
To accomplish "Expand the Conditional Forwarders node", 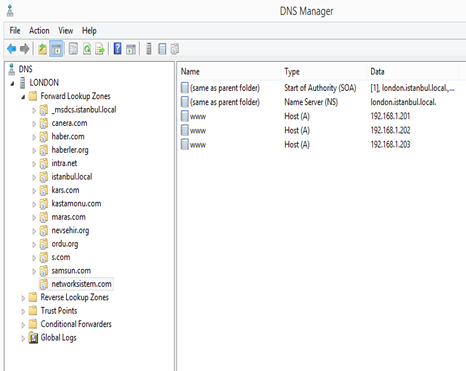I will click(23, 325).
